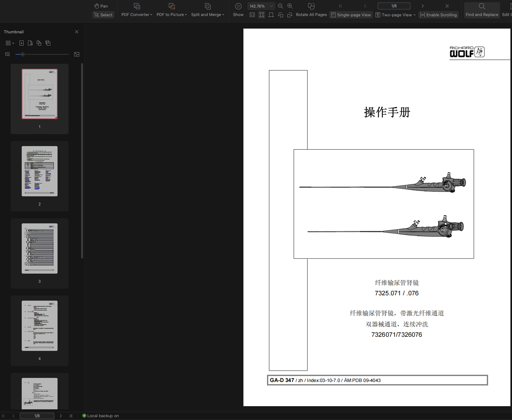Open Two-page View options

pyautogui.click(x=396, y=15)
